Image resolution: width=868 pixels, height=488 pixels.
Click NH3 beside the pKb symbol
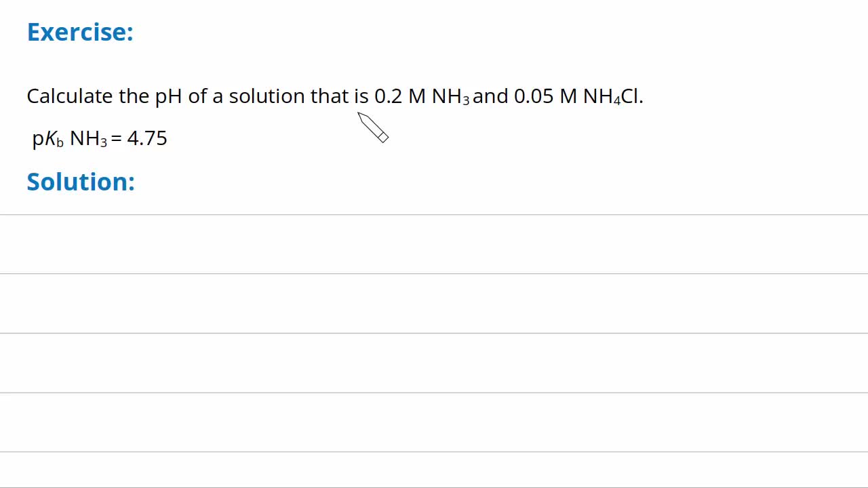tap(88, 139)
